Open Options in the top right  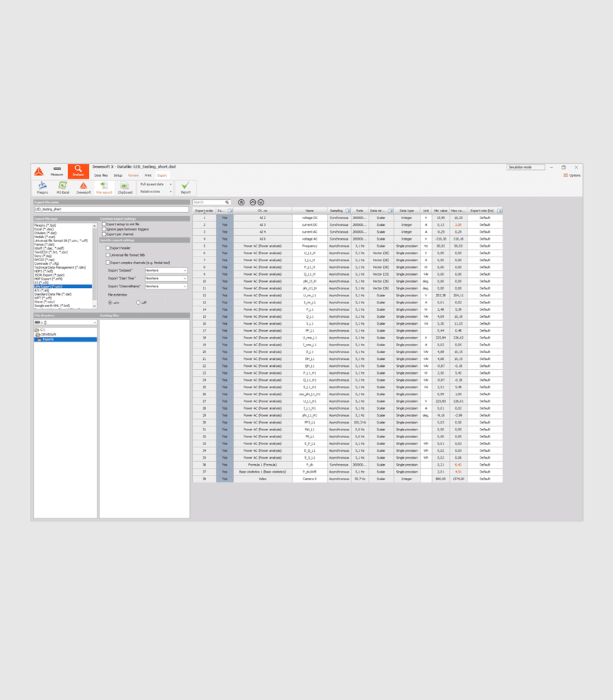coord(572,175)
